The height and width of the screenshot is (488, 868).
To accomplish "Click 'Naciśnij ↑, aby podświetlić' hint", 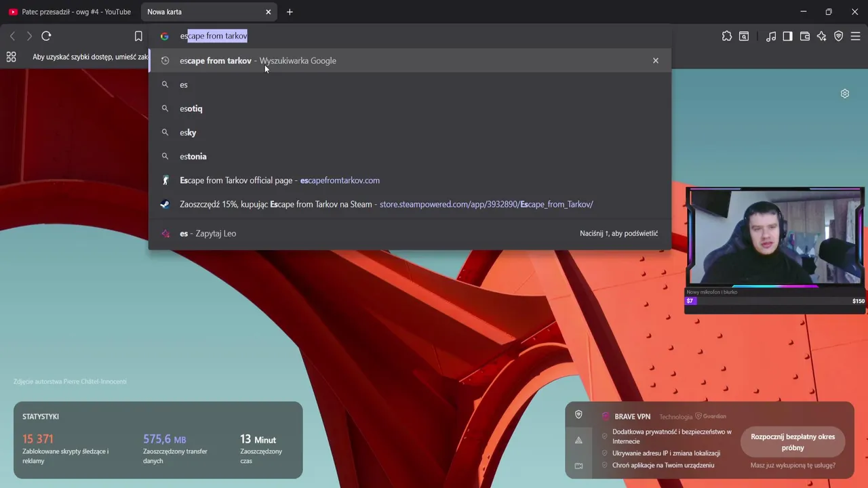I will click(x=619, y=233).
